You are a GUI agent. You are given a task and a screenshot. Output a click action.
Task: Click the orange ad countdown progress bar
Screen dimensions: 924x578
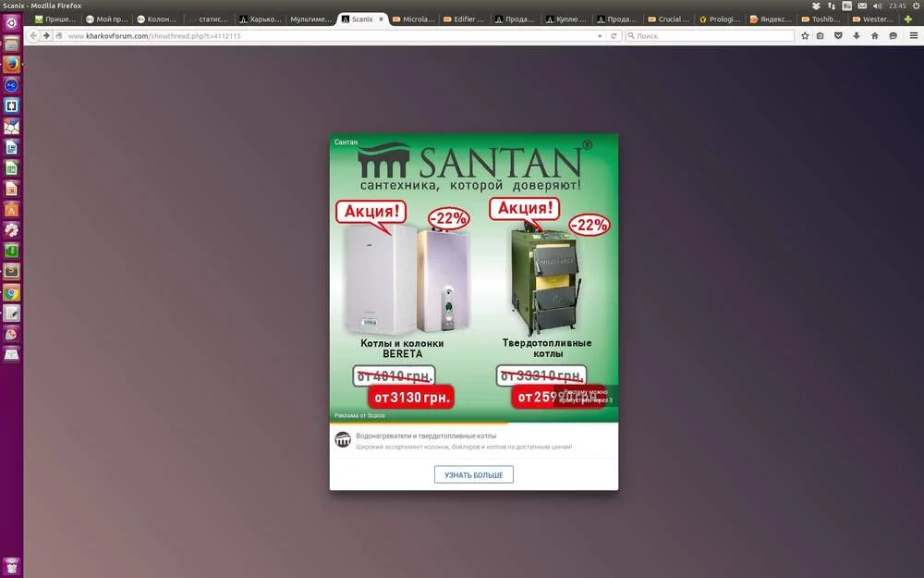coord(419,423)
